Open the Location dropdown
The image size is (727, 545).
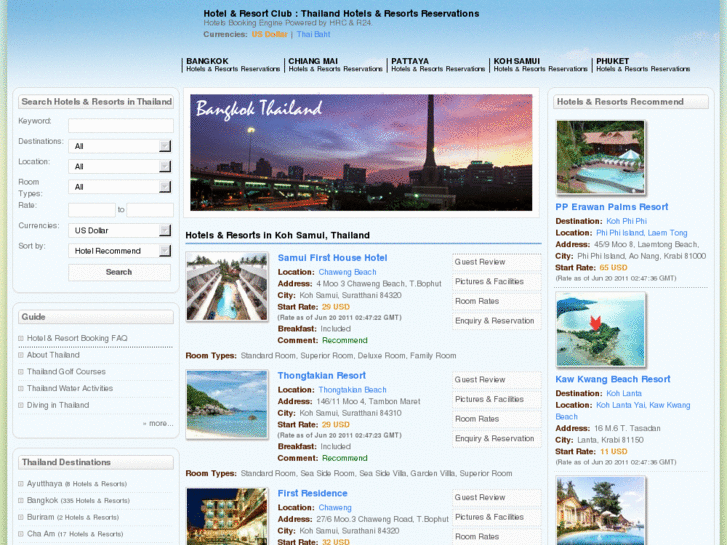click(x=120, y=167)
